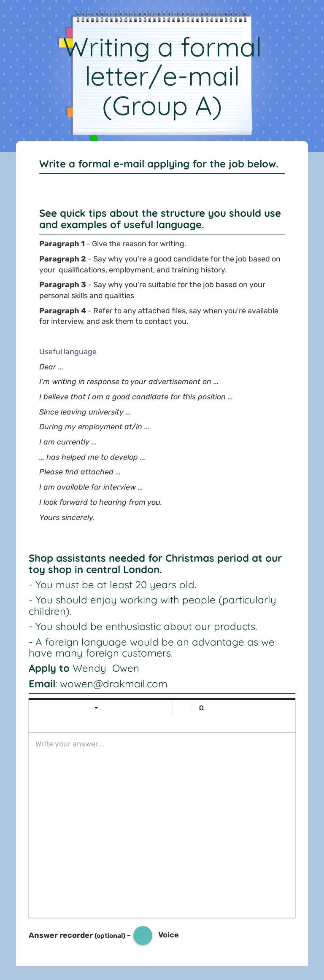Click the orange sticky tab on the notepad
Screen dimensions: 324x980
70,112
